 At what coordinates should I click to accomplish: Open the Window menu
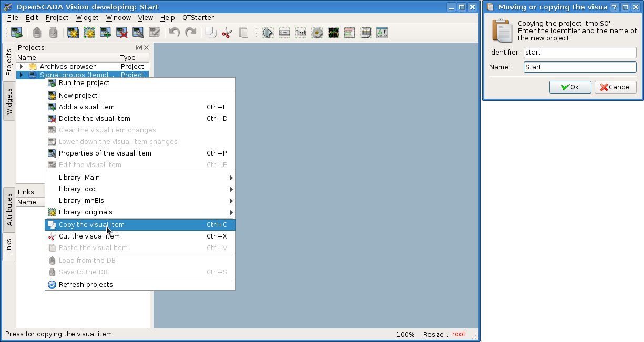(118, 17)
